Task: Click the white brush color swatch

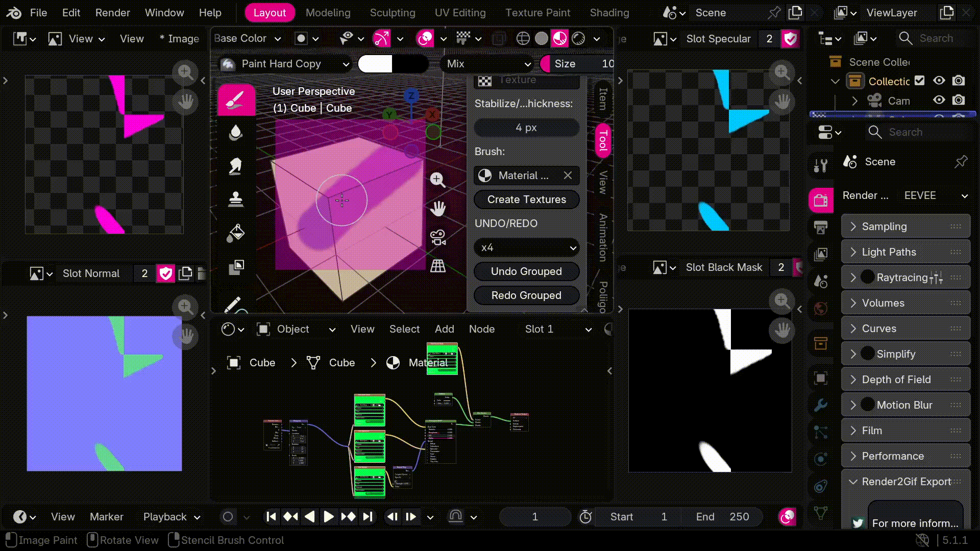Action: [375, 64]
